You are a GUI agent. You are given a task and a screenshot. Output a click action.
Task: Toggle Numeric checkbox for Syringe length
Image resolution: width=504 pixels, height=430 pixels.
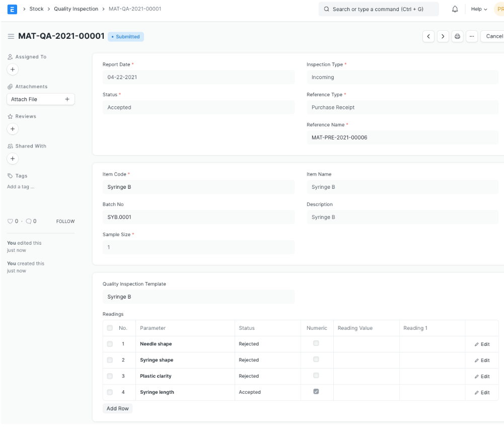click(x=316, y=391)
